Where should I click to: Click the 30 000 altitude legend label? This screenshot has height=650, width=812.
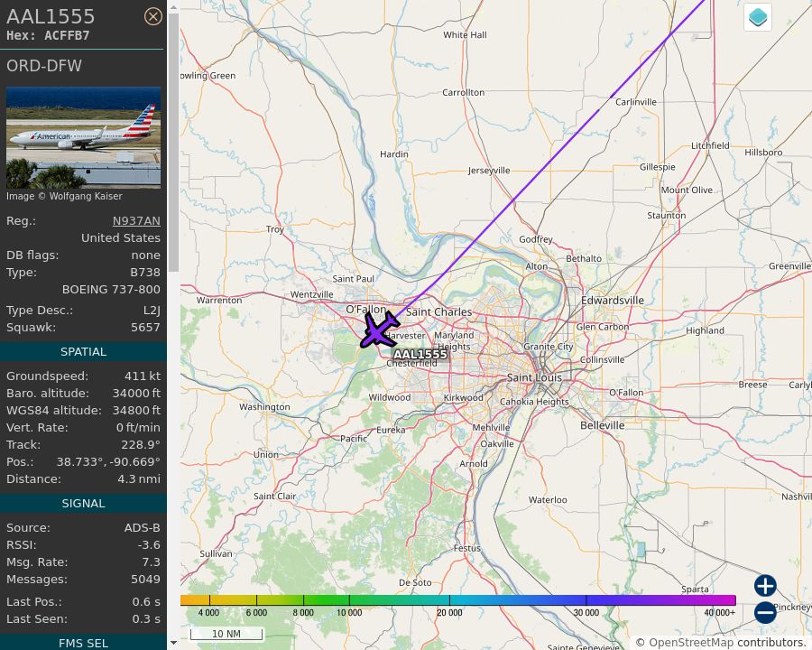click(586, 613)
